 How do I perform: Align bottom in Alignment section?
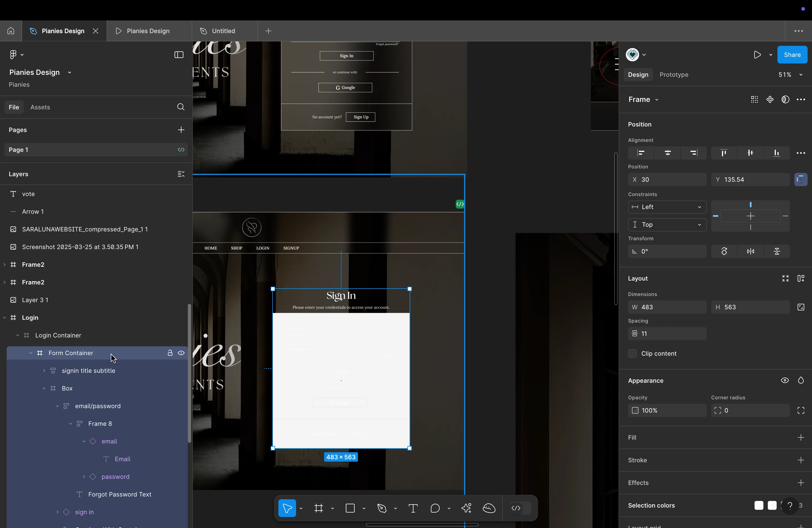tap(777, 153)
